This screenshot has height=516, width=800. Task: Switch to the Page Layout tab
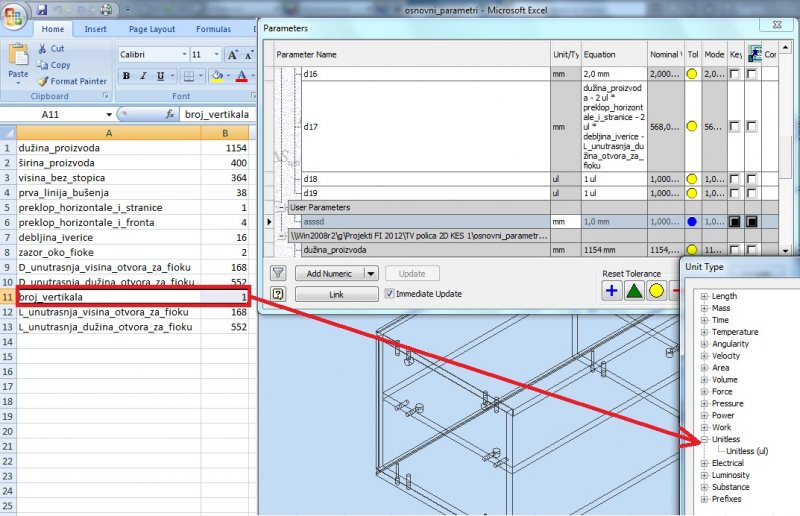click(151, 30)
